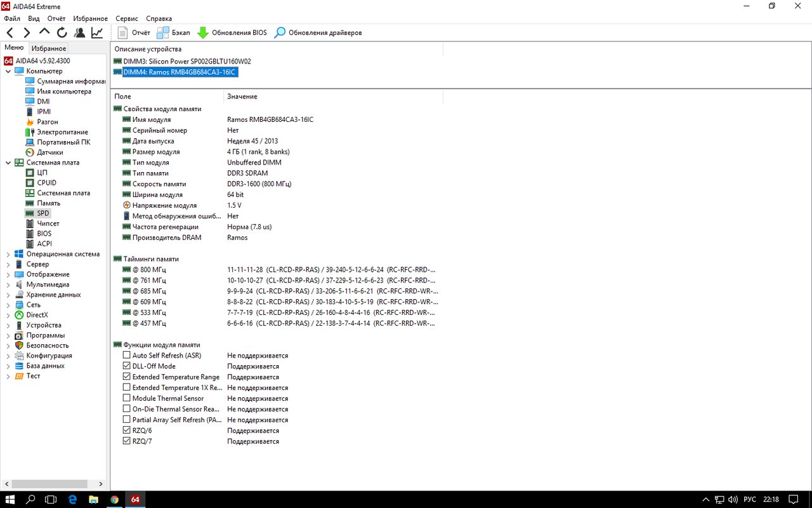Expand the Отображение tree node
The height and width of the screenshot is (508, 812).
tap(8, 274)
